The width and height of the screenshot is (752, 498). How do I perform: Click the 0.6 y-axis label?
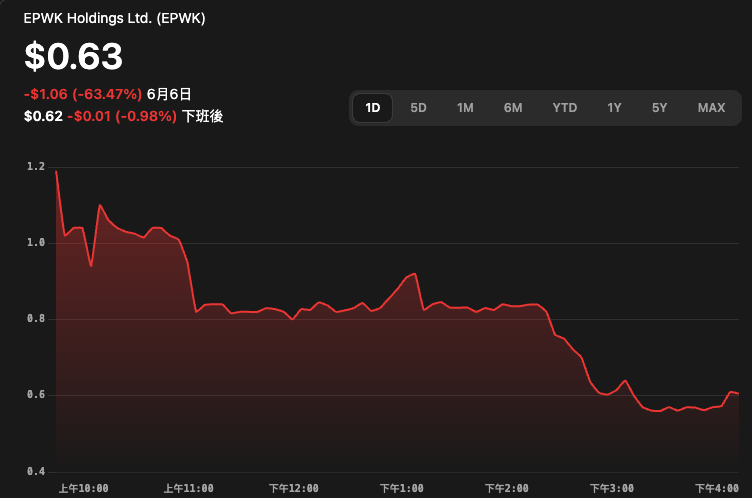pos(35,394)
